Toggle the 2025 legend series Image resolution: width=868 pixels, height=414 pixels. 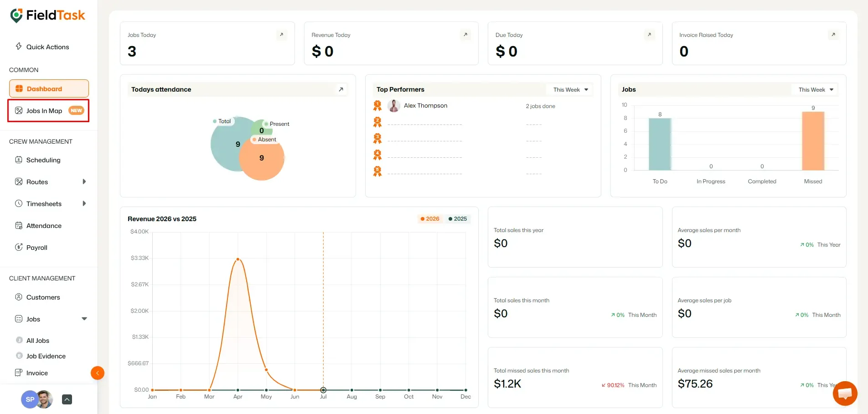(x=458, y=219)
